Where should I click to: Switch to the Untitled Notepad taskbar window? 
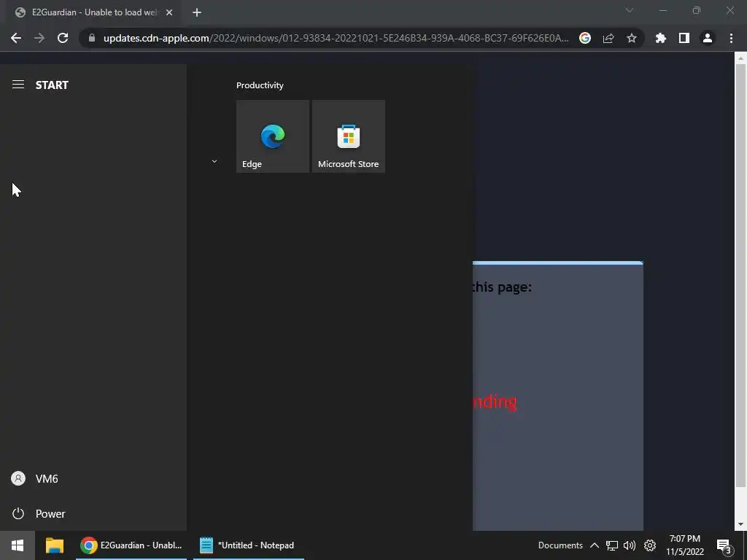(249, 545)
